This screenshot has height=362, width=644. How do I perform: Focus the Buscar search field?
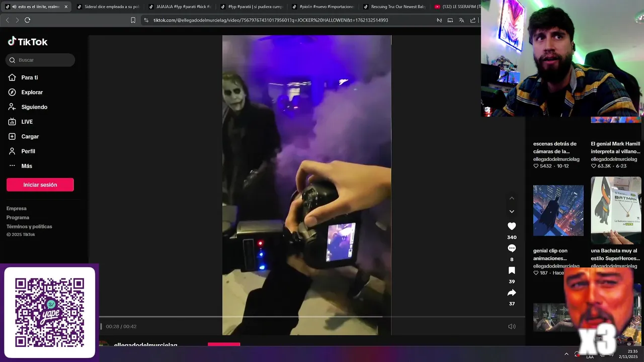(40, 60)
